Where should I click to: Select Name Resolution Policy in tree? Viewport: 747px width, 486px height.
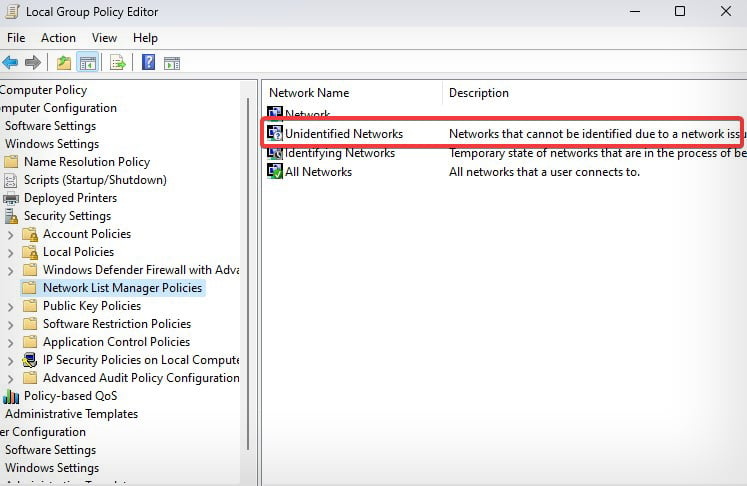[x=87, y=162]
